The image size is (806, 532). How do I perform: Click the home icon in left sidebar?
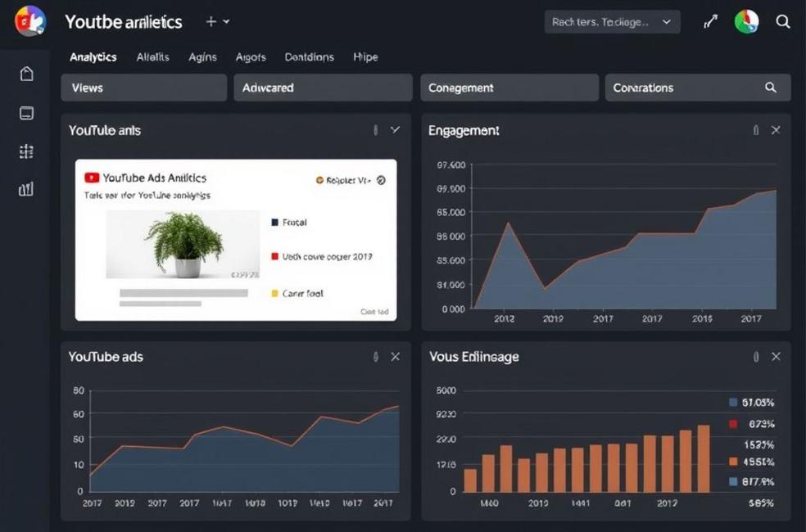[x=26, y=74]
